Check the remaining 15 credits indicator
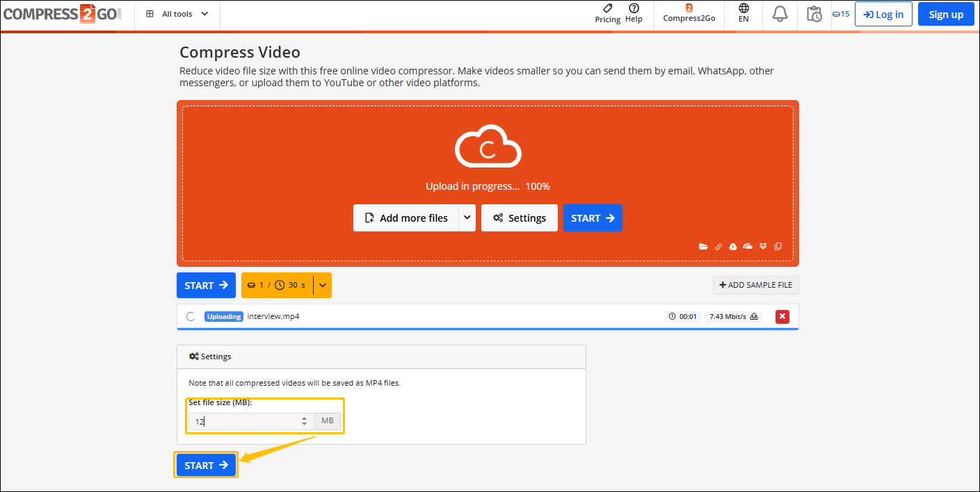This screenshot has height=492, width=980. pos(841,13)
